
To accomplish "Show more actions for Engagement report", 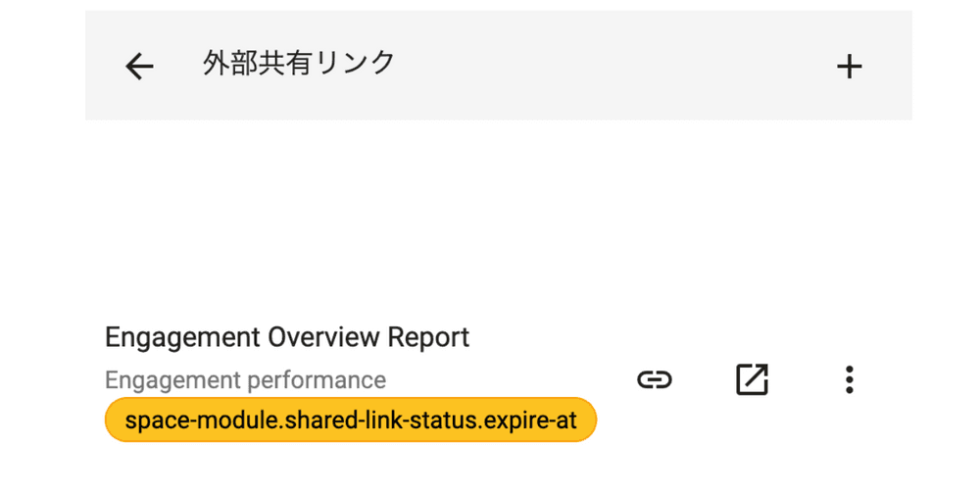I will [849, 379].
